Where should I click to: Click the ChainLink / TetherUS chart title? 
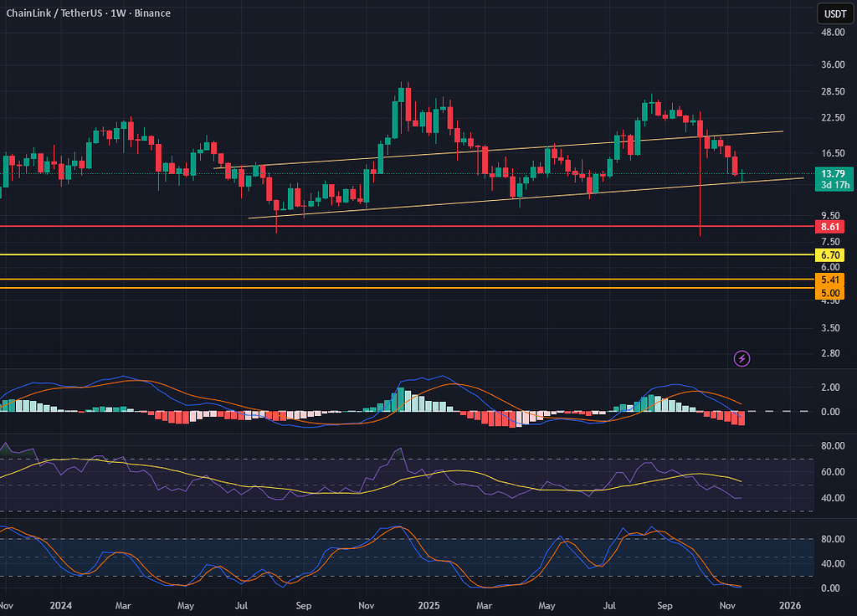(88, 13)
